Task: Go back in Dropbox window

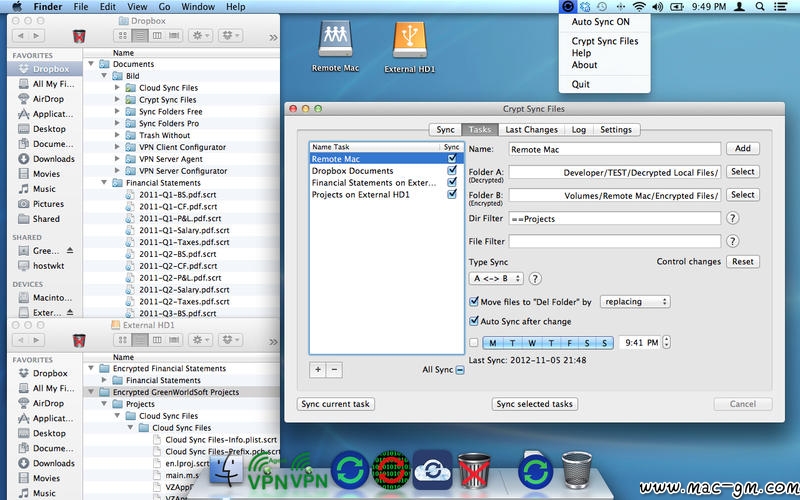Action: [20, 36]
